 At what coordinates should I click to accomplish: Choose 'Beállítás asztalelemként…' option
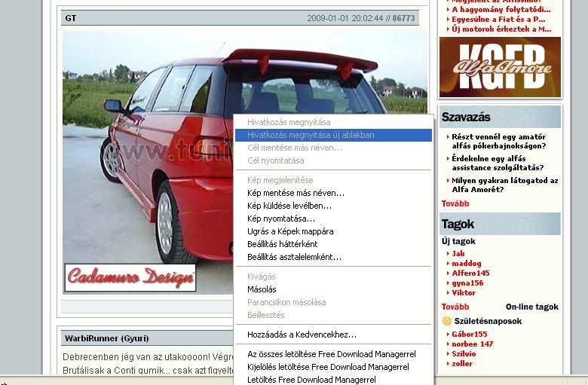coord(333,257)
